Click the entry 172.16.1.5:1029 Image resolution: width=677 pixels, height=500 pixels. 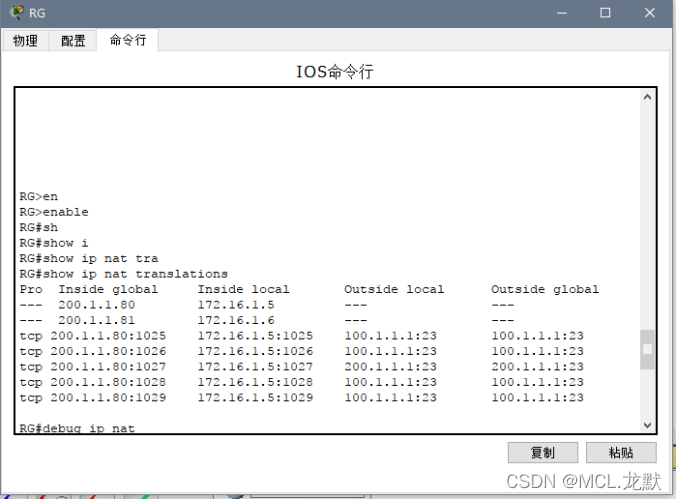(x=255, y=398)
